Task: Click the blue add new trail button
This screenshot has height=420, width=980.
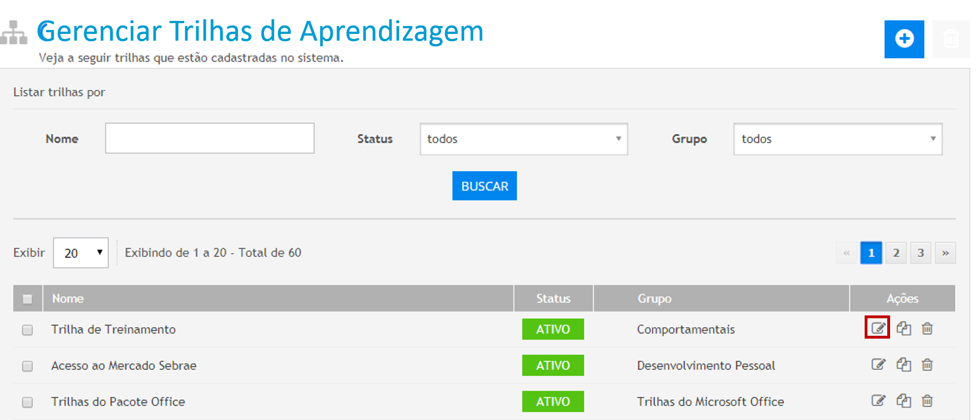Action: click(x=904, y=38)
